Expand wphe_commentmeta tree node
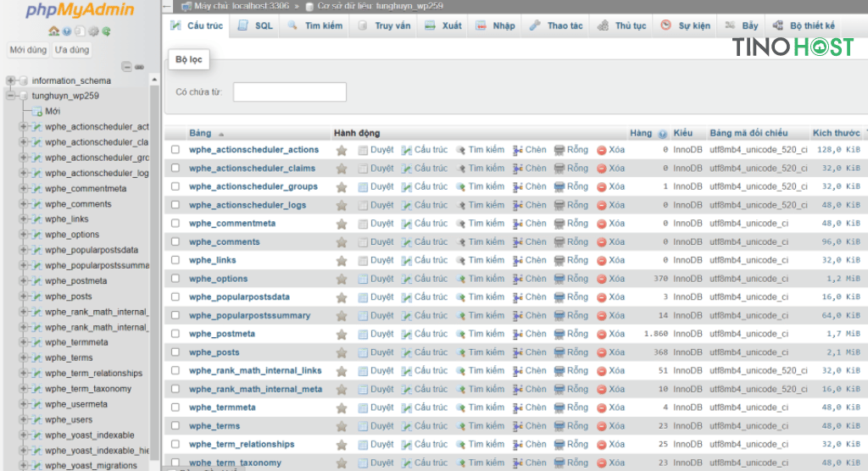This screenshot has height=471, width=868. pyautogui.click(x=23, y=189)
